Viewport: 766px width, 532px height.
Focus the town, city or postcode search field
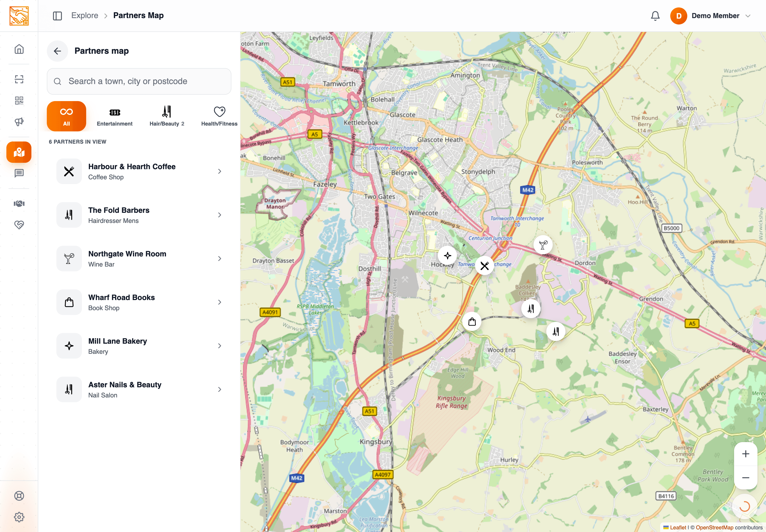[139, 81]
